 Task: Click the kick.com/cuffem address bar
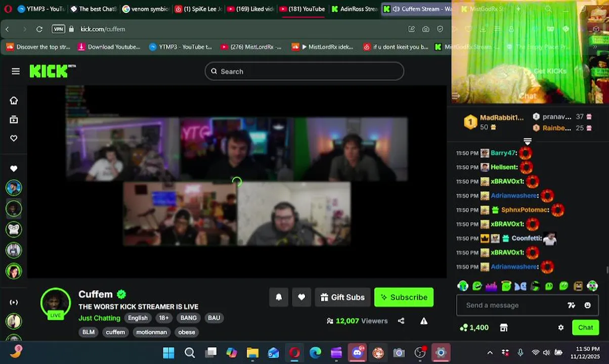103,29
